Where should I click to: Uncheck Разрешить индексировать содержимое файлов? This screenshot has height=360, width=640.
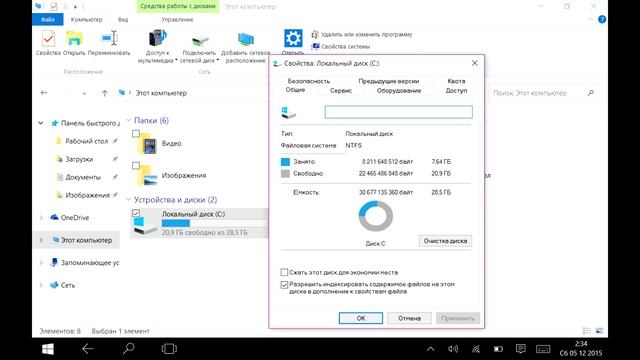284,284
